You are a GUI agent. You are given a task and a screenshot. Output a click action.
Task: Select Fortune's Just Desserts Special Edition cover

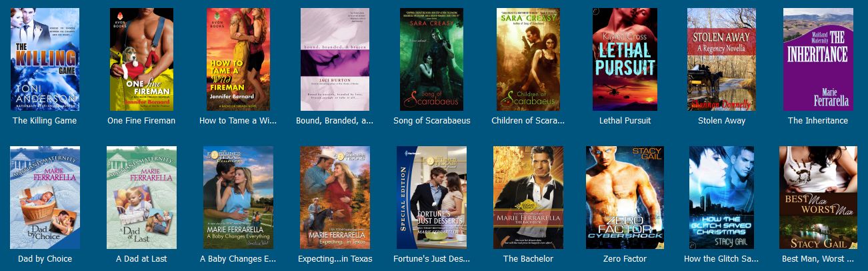pyautogui.click(x=431, y=198)
